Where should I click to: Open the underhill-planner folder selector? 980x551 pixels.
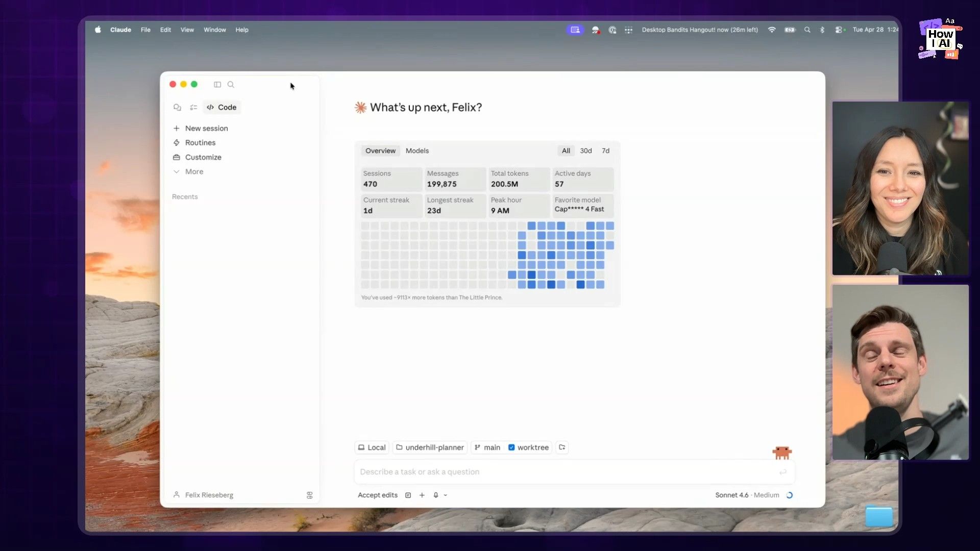(430, 448)
